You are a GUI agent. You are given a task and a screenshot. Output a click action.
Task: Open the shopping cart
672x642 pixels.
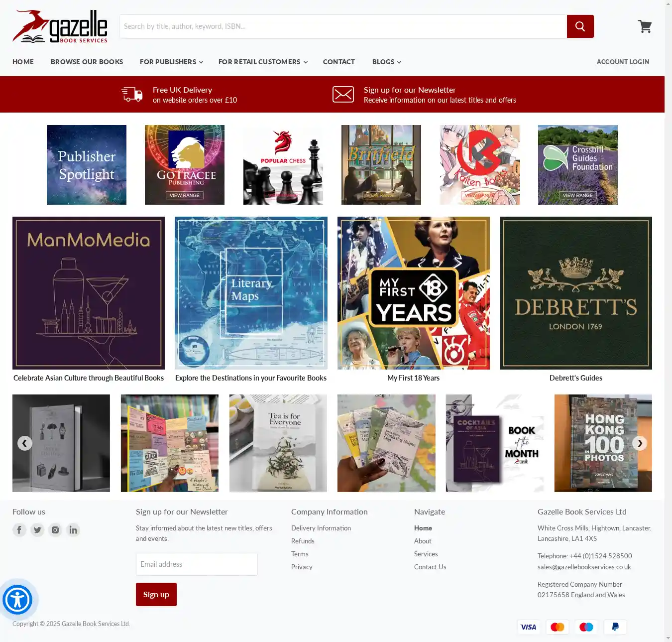click(645, 26)
